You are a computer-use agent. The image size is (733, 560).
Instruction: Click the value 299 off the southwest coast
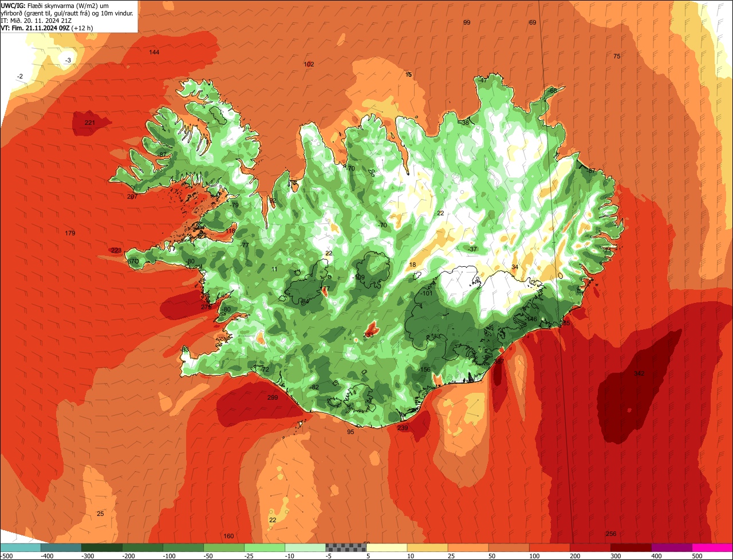click(273, 397)
